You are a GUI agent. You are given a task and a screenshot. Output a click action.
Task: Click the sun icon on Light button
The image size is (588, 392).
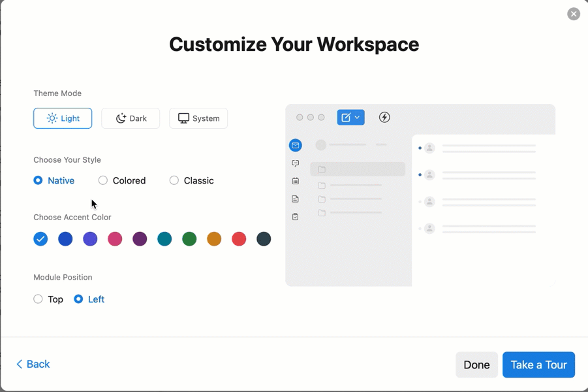tap(52, 118)
